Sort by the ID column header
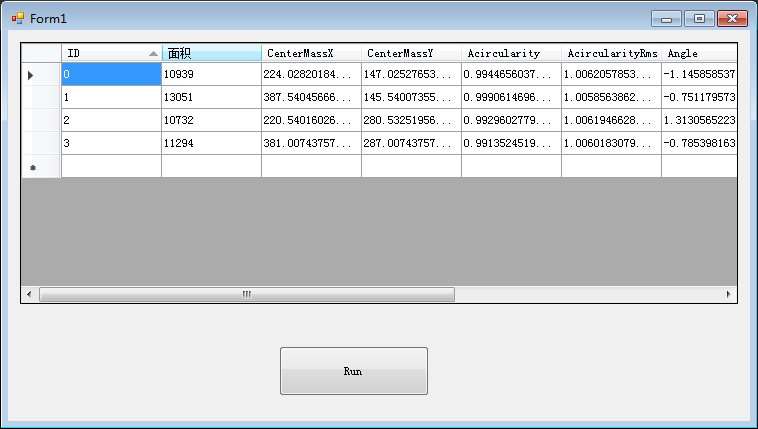Image resolution: width=758 pixels, height=429 pixels. coord(110,53)
